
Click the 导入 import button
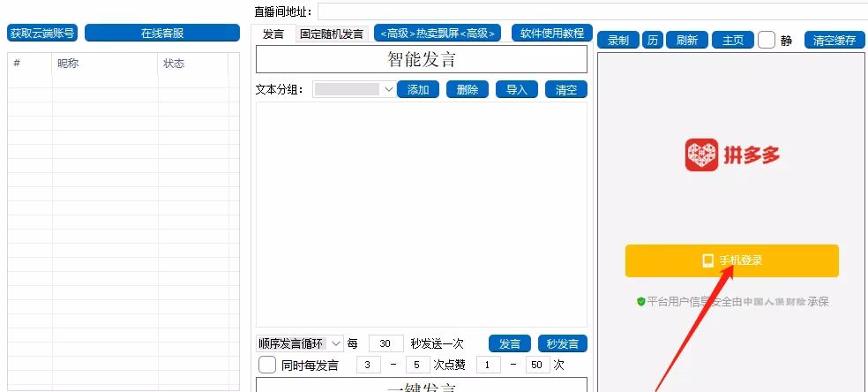coord(517,89)
